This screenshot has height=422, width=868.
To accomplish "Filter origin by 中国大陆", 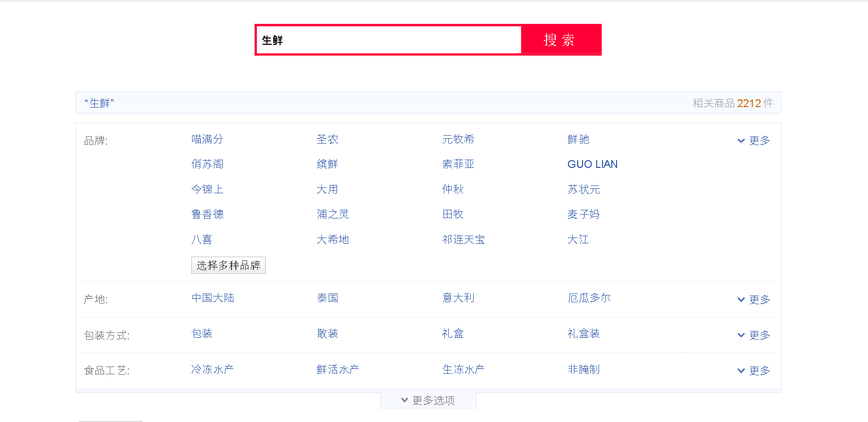I will [x=213, y=298].
